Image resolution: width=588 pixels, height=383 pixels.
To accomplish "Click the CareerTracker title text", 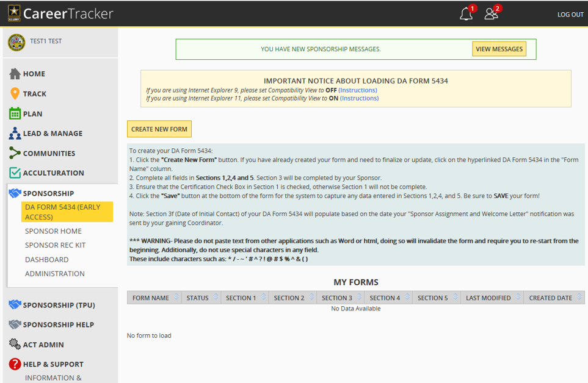I will pyautogui.click(x=68, y=14).
